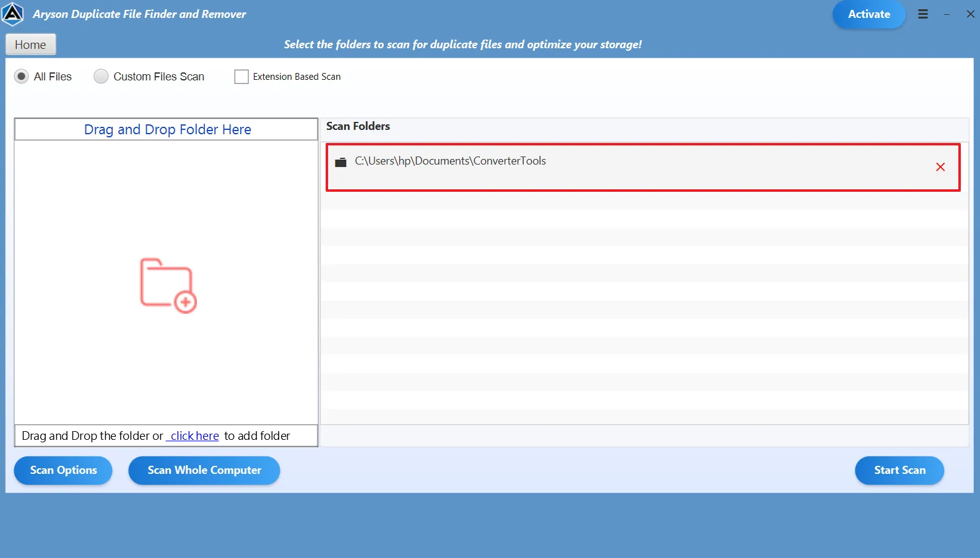Select the All Files radio button
Screen dimensions: 980x558
click(22, 77)
